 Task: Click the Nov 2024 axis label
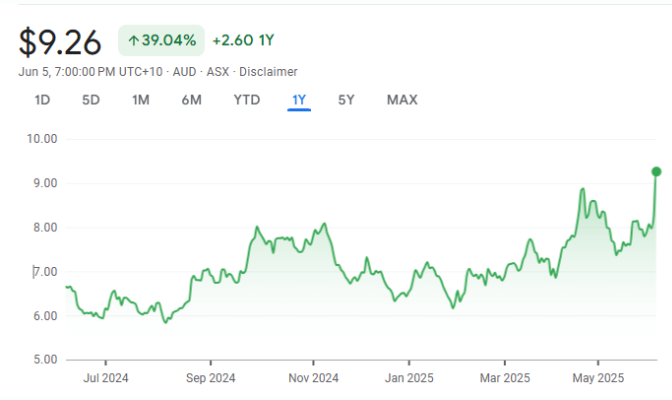pyautogui.click(x=313, y=378)
